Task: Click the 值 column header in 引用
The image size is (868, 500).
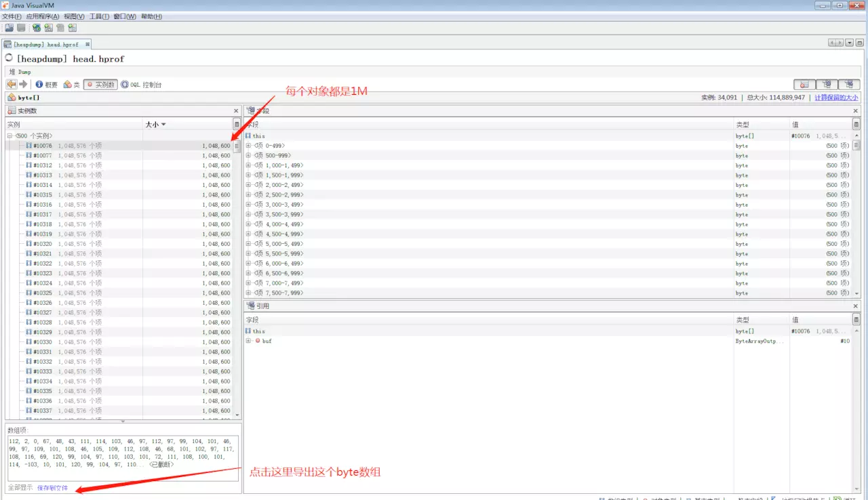Action: [821, 320]
